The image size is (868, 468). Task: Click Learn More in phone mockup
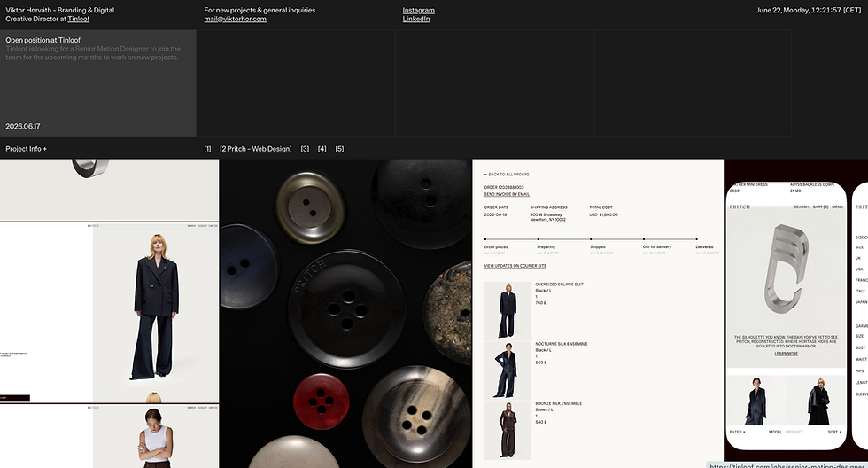(787, 354)
